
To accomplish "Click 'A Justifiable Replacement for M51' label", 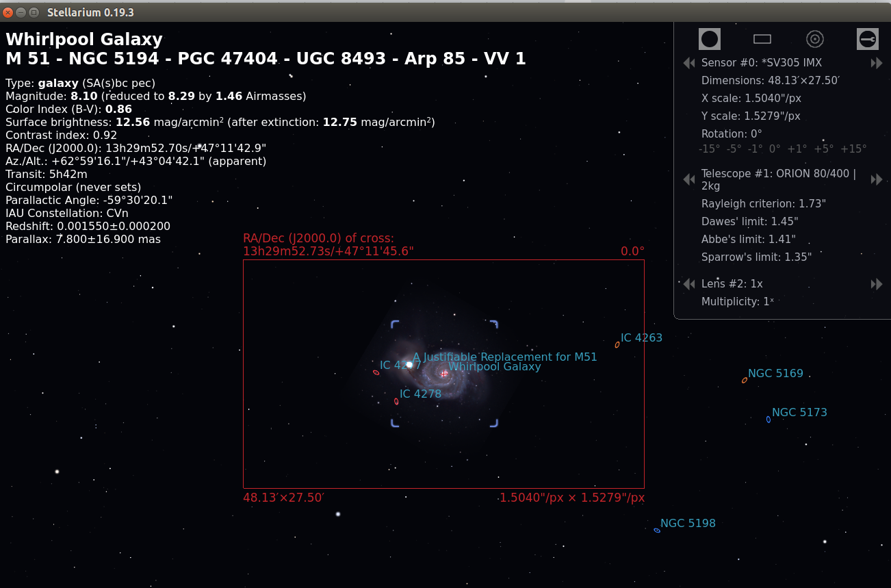I will click(x=505, y=357).
